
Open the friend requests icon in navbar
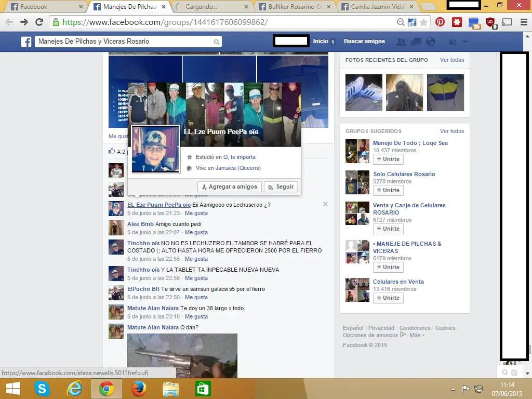pos(401,41)
